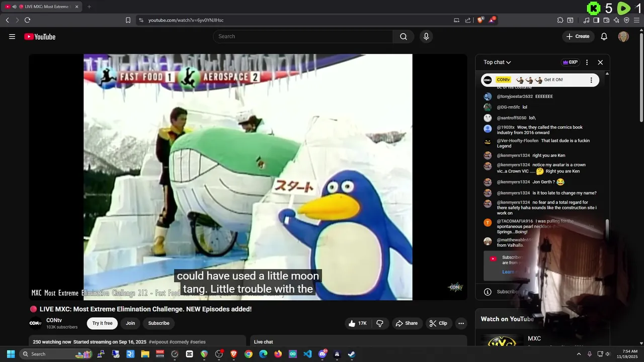Expand the Top chat dropdown
Viewport: 644px width, 362px height.
[497, 62]
